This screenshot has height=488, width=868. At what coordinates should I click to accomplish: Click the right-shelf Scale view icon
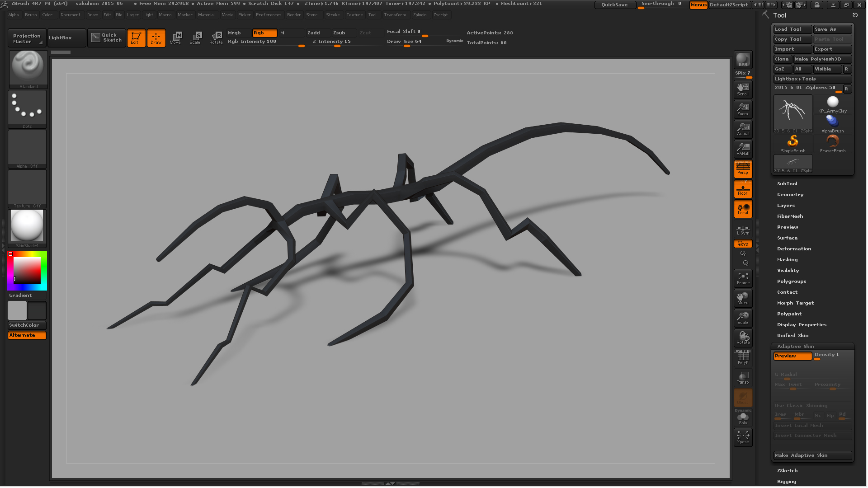pyautogui.click(x=743, y=318)
